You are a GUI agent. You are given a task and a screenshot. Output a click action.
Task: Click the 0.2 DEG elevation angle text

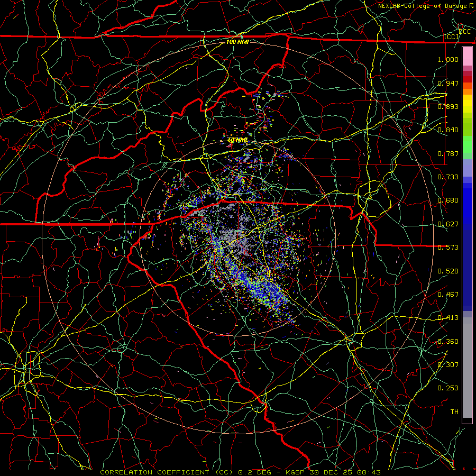[254, 472]
